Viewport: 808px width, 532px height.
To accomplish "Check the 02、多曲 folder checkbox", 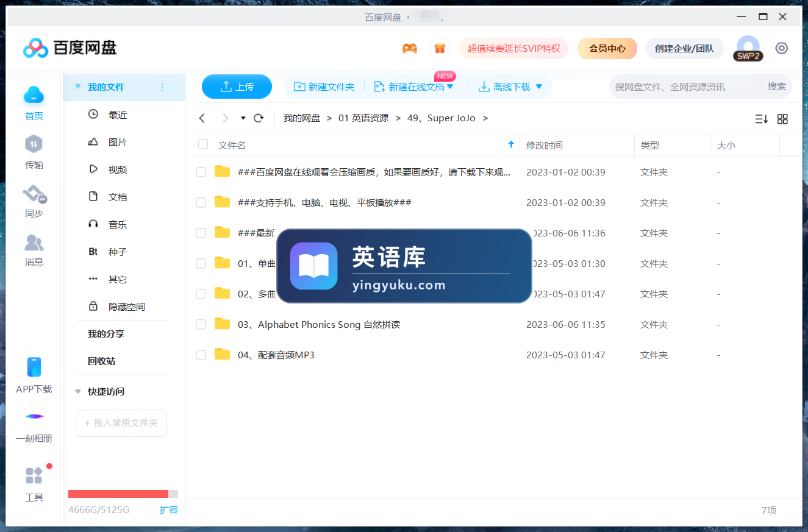I will (201, 294).
